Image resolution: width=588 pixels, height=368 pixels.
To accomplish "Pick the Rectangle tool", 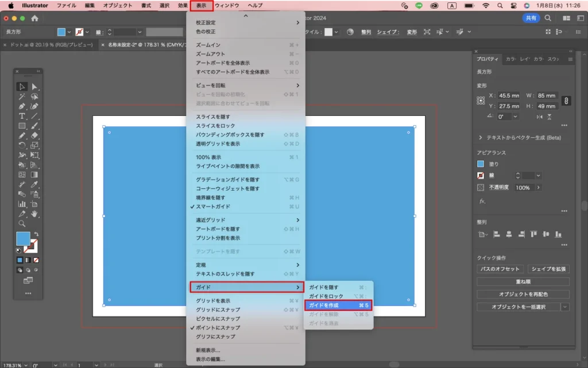I will point(22,126).
